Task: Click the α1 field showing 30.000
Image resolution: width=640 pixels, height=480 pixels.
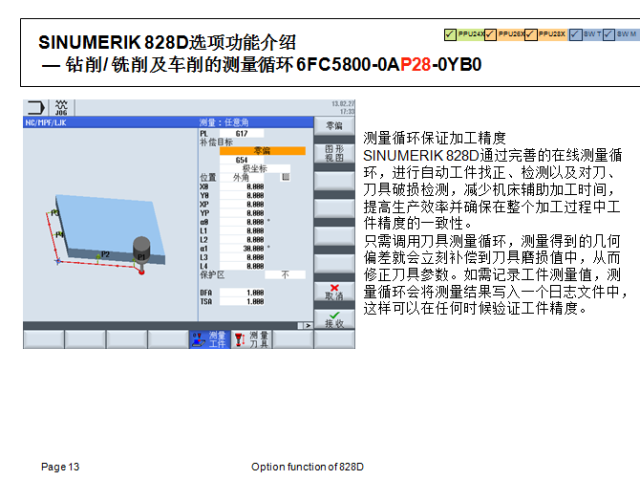Action: [242, 248]
